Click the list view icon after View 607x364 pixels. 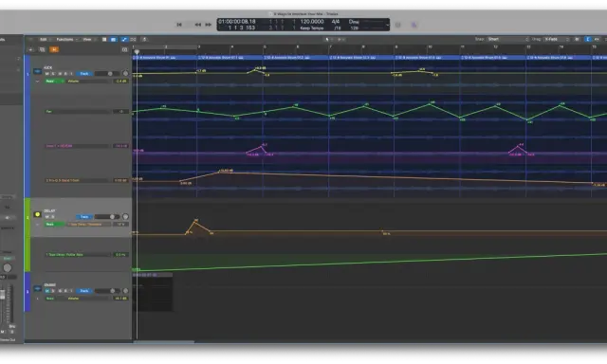104,40
